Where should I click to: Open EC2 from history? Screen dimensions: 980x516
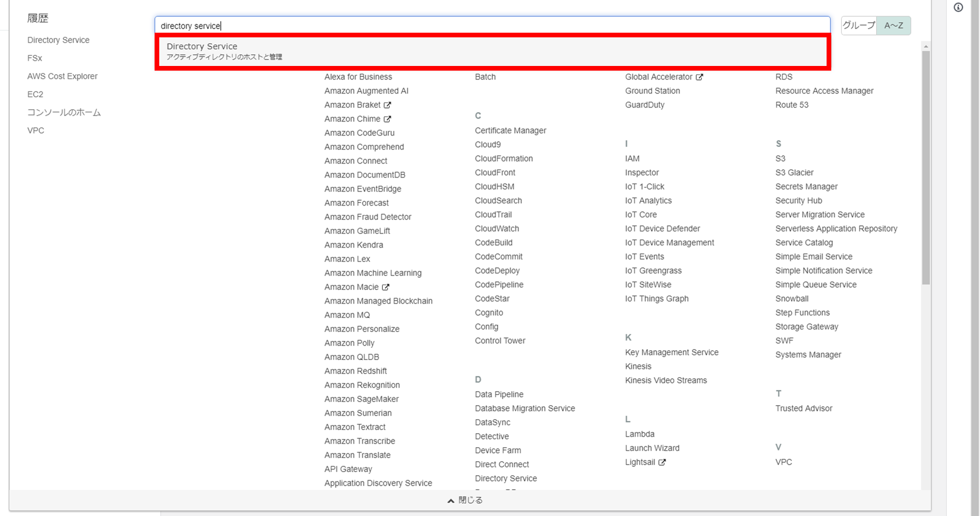[35, 95]
